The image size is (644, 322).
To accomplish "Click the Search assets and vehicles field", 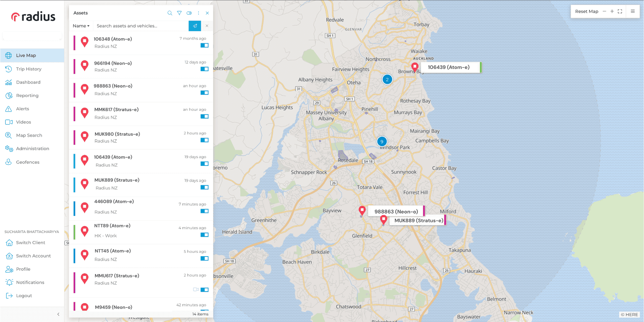I will click(x=141, y=26).
